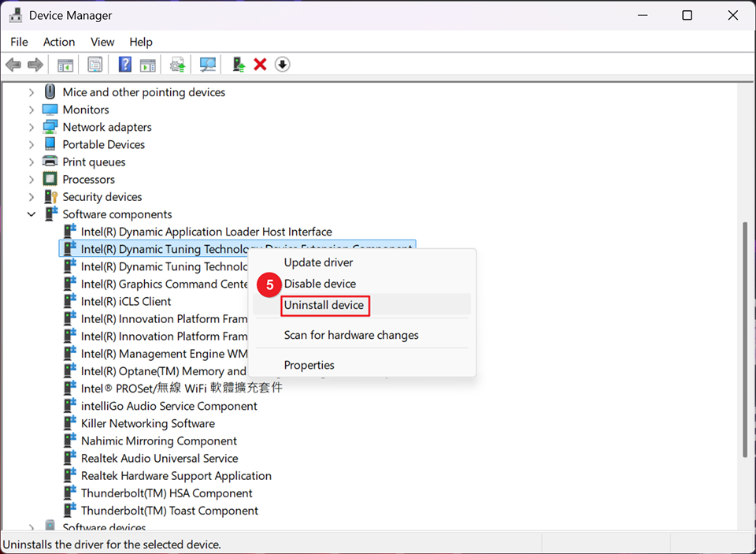The width and height of the screenshot is (756, 554).
Task: Open the View menu
Action: 102,42
